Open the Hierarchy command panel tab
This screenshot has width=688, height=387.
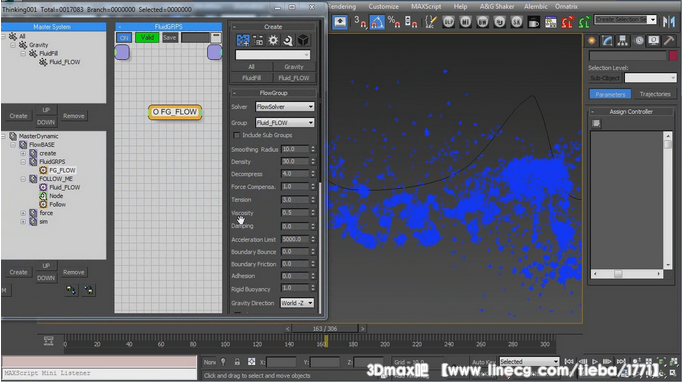coord(622,41)
